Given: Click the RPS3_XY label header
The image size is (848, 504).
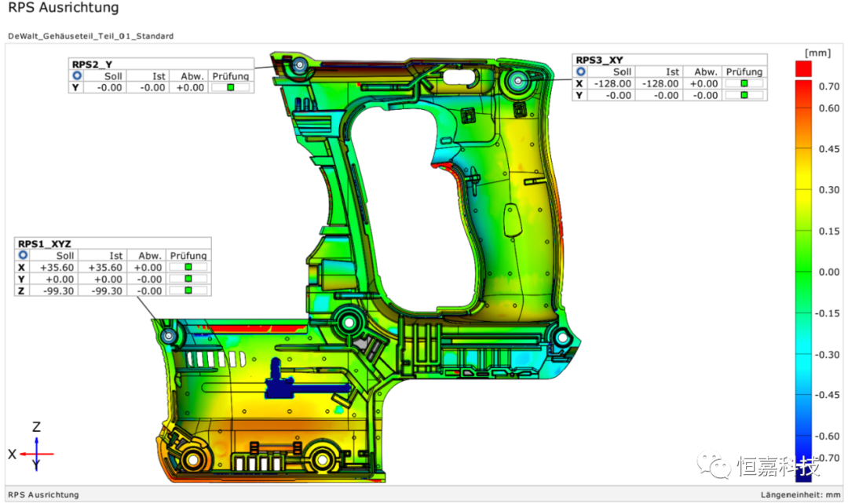Looking at the screenshot, I should (x=599, y=60).
